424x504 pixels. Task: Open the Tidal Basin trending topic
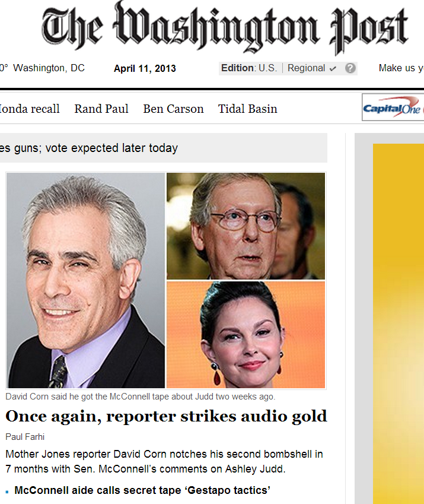[248, 109]
